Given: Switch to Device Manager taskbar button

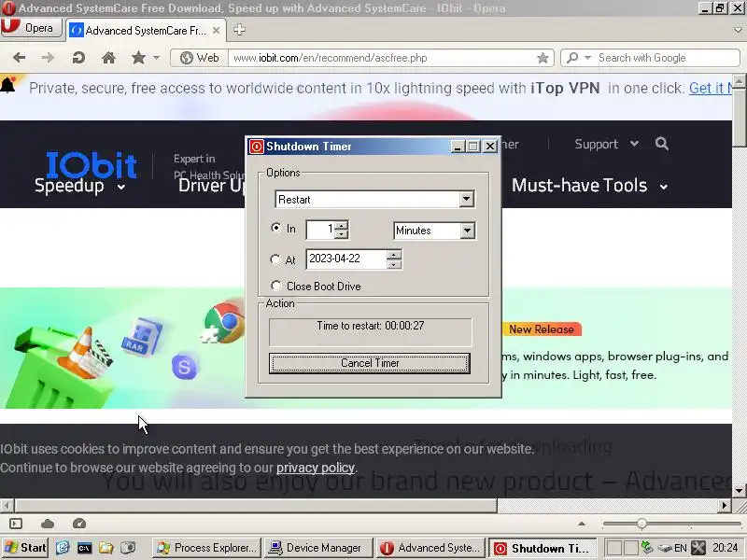Looking at the screenshot, I should (x=319, y=548).
